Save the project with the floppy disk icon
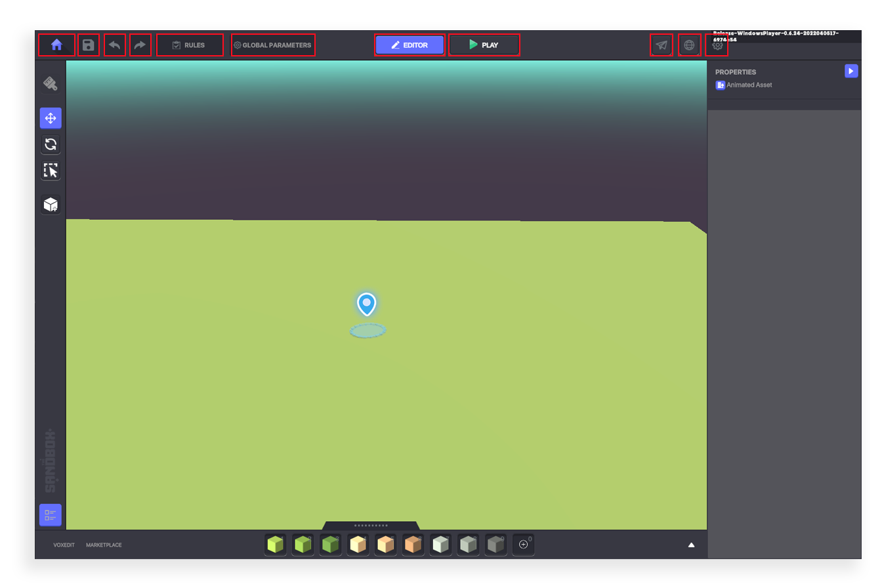Image resolution: width=882 pixels, height=588 pixels. [x=89, y=45]
